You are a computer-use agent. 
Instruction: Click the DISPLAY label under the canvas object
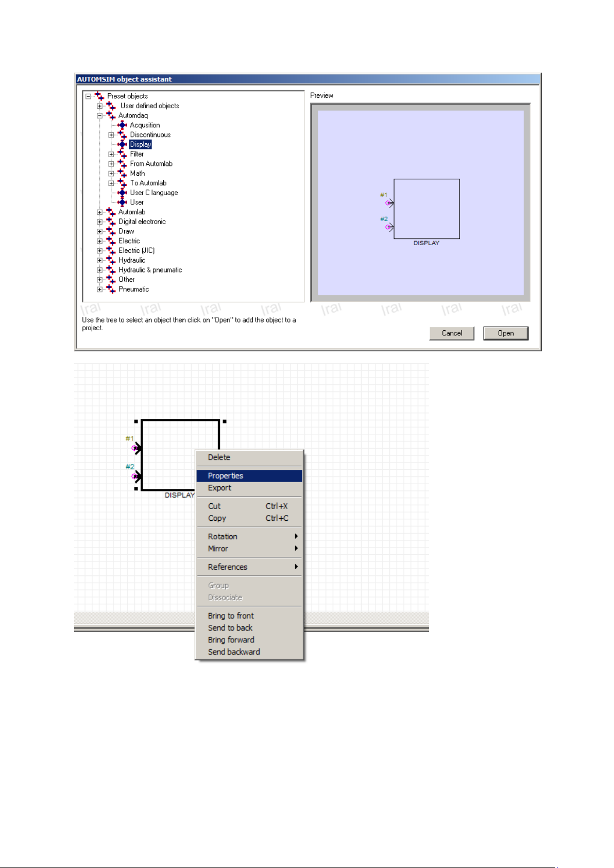pyautogui.click(x=180, y=495)
